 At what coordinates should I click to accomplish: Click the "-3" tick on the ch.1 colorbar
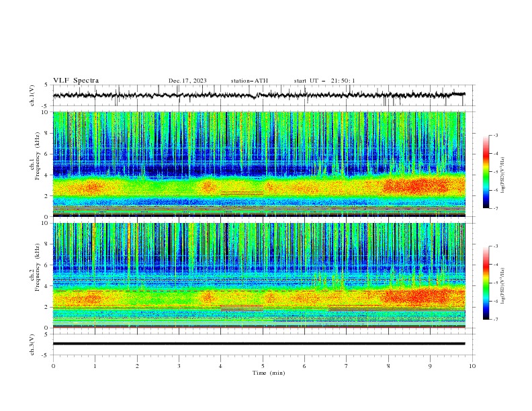coord(495,135)
